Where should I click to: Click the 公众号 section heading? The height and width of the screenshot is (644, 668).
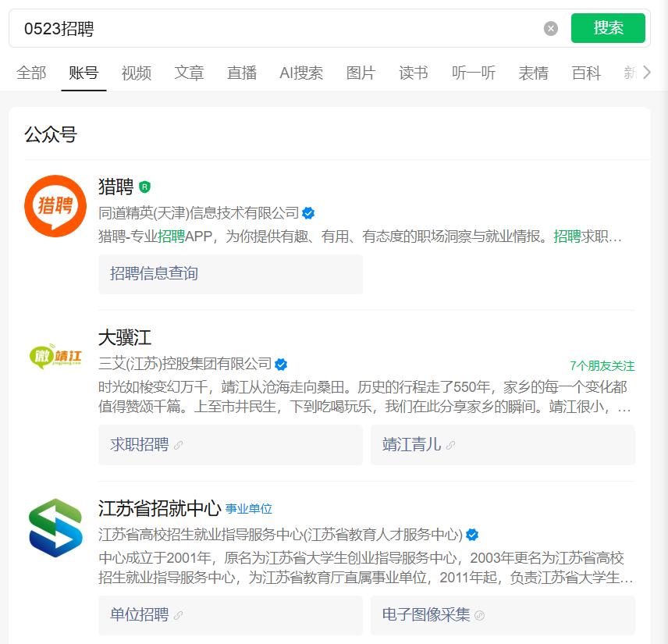tap(51, 135)
